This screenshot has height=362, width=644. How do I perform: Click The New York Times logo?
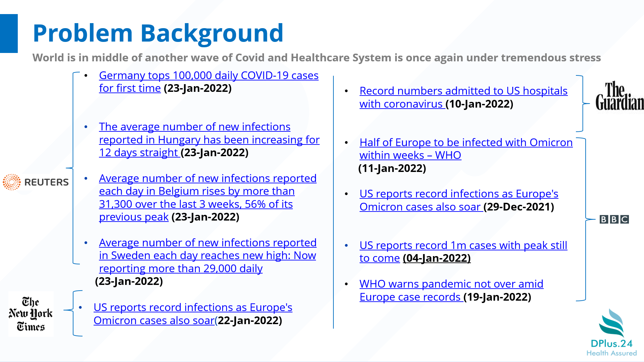(31, 314)
